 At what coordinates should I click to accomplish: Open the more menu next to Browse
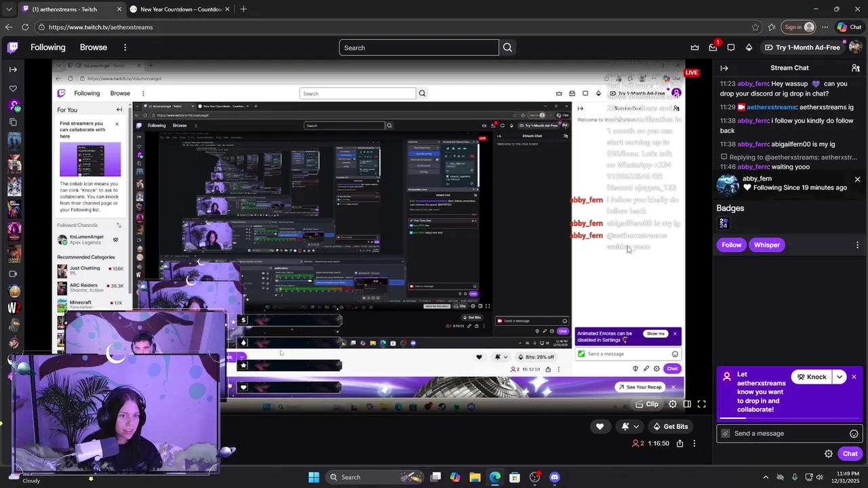pyautogui.click(x=125, y=47)
